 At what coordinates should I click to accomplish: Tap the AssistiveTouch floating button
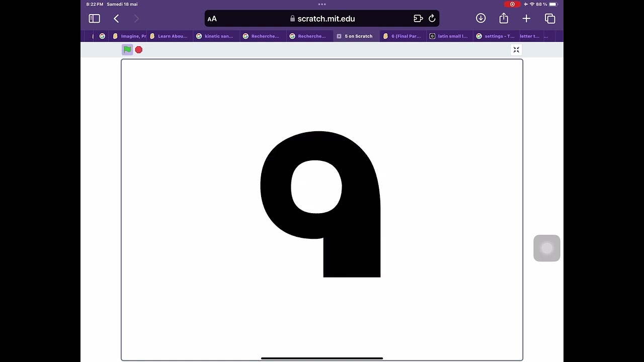(x=547, y=248)
